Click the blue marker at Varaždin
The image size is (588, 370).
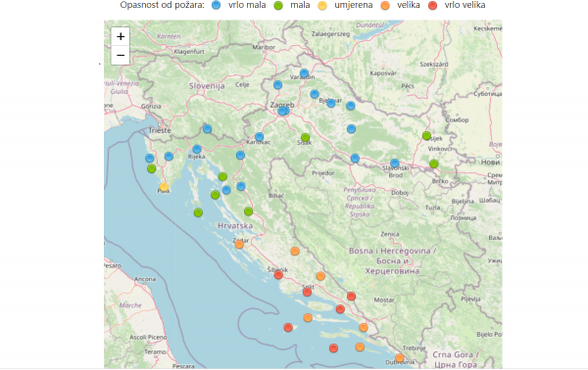304,73
